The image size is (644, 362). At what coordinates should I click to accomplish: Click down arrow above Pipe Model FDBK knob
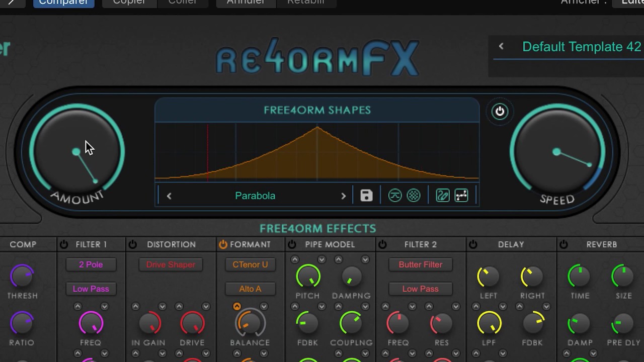click(321, 306)
